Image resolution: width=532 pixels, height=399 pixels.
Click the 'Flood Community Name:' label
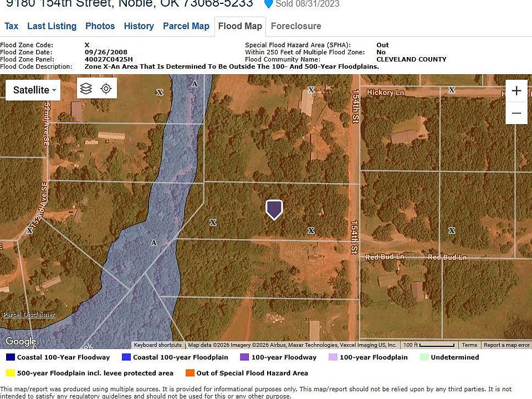pos(283,59)
